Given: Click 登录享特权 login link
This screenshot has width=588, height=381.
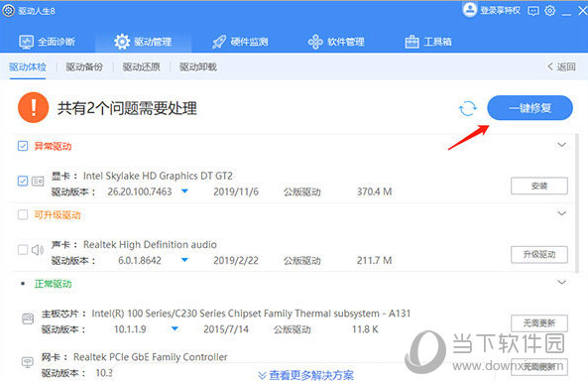Looking at the screenshot, I should [x=500, y=11].
